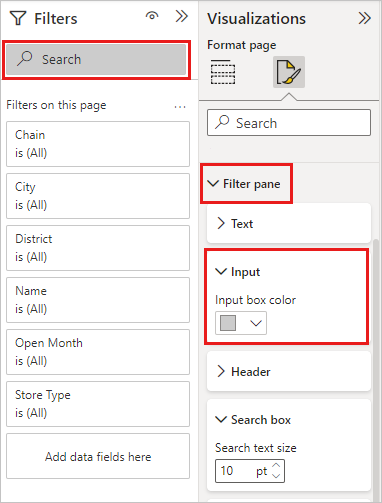This screenshot has width=382, height=503.
Task: Open the District filter card
Action: pyautogui.click(x=98, y=248)
